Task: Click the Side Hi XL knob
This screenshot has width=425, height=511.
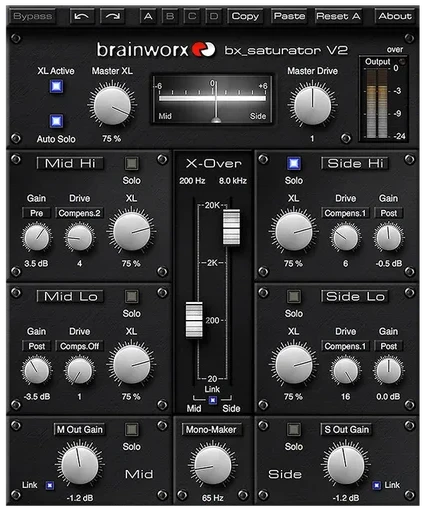Action: (x=294, y=232)
